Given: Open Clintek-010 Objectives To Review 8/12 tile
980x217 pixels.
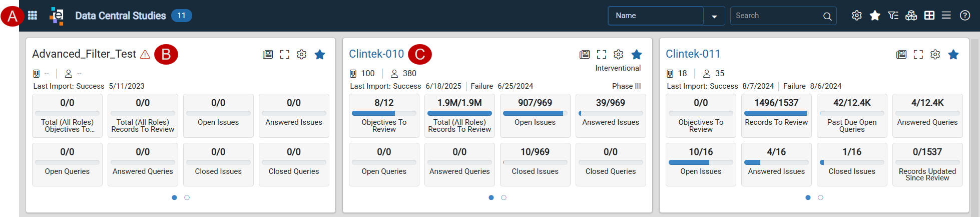Looking at the screenshot, I should 384,116.
